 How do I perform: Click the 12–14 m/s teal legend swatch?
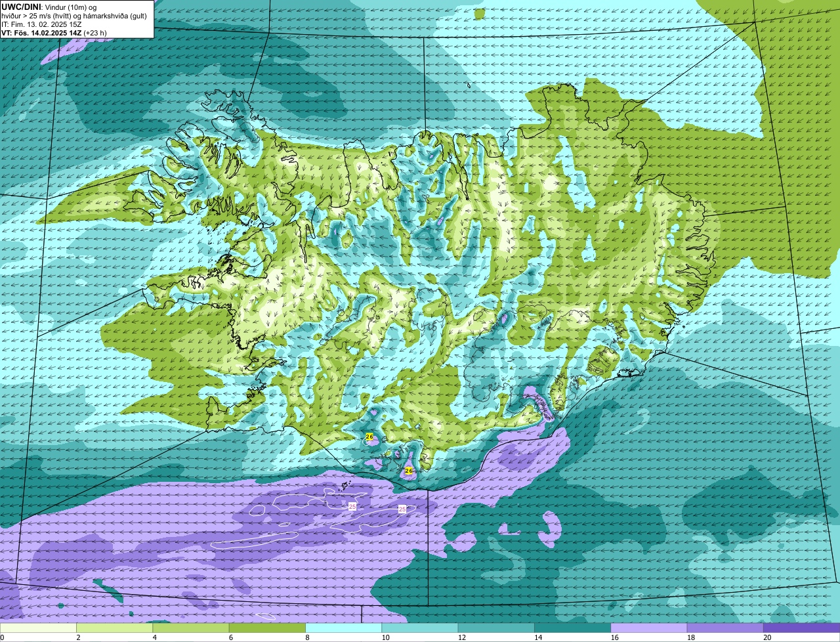point(497,628)
